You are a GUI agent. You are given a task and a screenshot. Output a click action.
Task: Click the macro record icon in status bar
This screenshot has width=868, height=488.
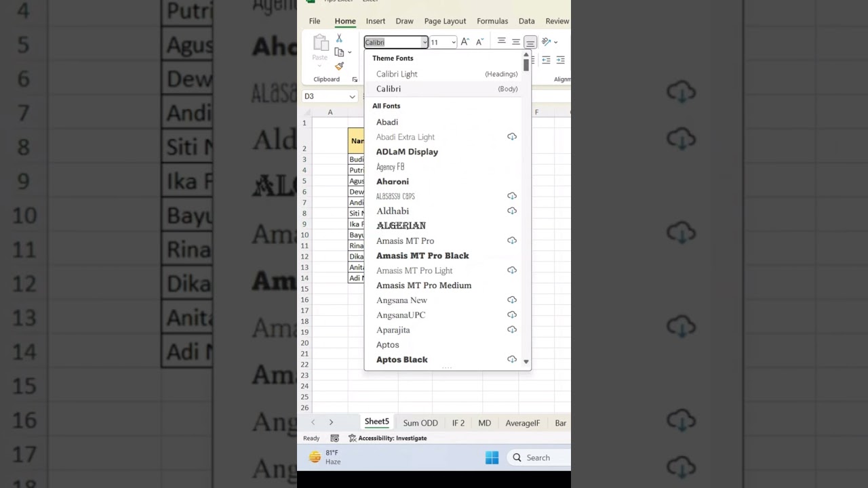[334, 439]
